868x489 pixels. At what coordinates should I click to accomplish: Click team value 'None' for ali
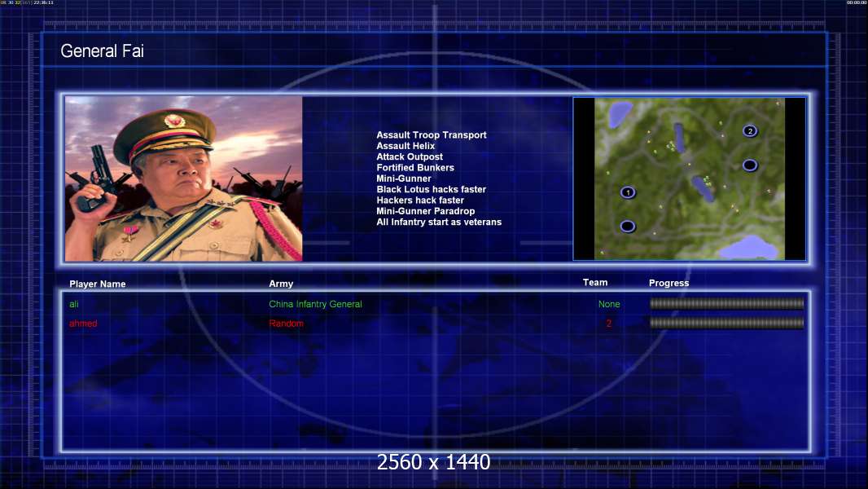click(609, 304)
